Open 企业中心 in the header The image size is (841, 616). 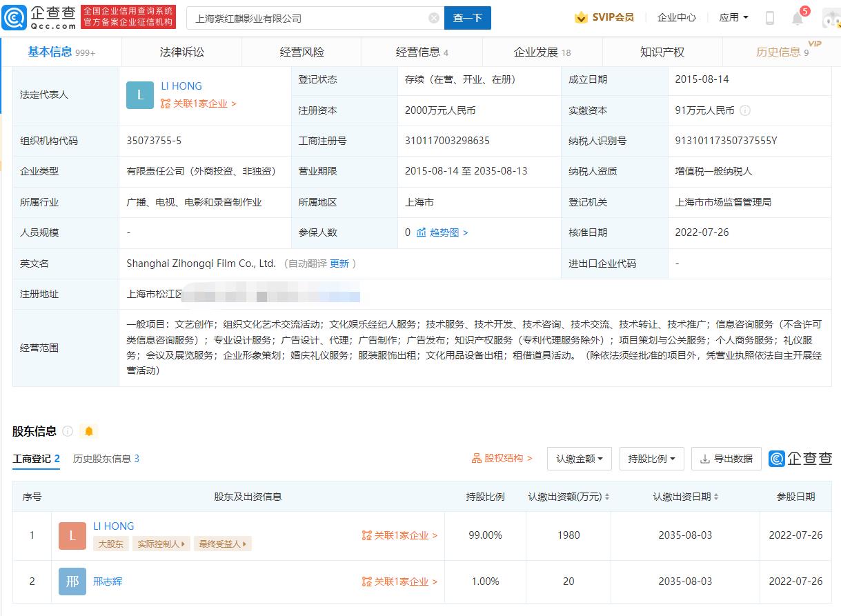(677, 18)
